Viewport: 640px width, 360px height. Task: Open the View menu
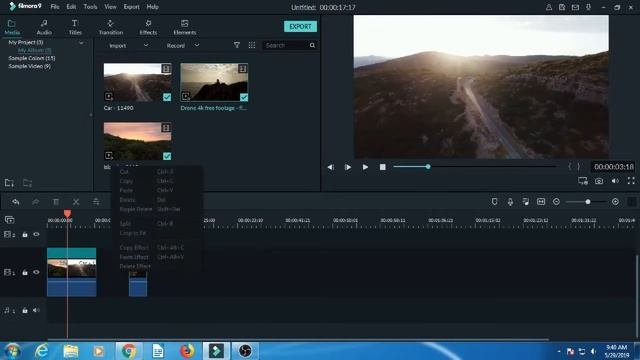[x=110, y=7]
